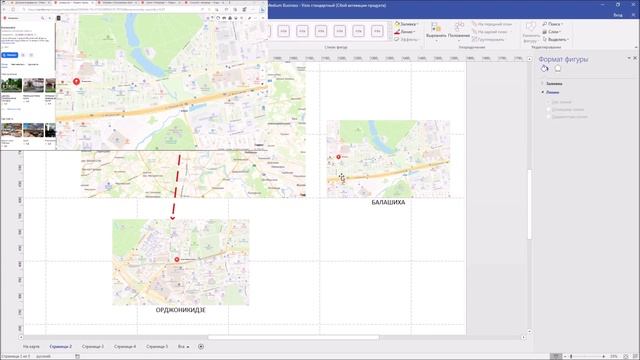This screenshot has width=640, height=360.
Task: Open the Слои layers dropdown
Action: click(x=552, y=32)
